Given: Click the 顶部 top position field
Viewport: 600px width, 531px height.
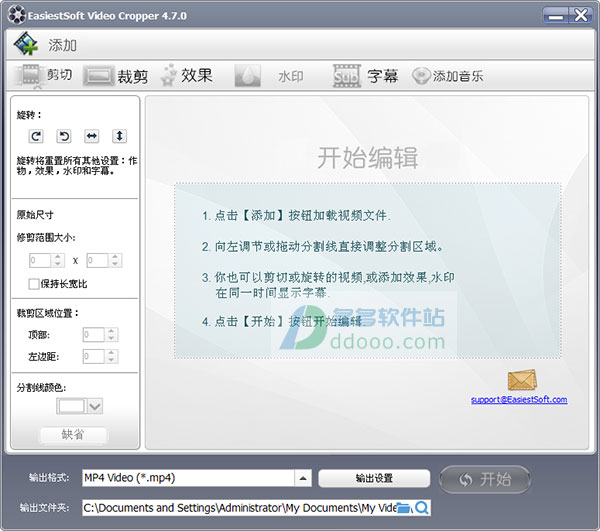Looking at the screenshot, I should coord(93,335).
